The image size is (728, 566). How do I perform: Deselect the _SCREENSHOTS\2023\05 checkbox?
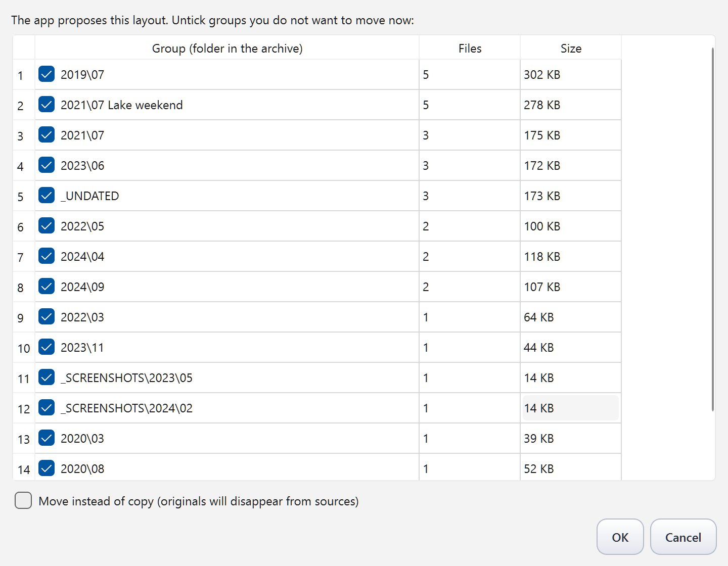coord(47,378)
